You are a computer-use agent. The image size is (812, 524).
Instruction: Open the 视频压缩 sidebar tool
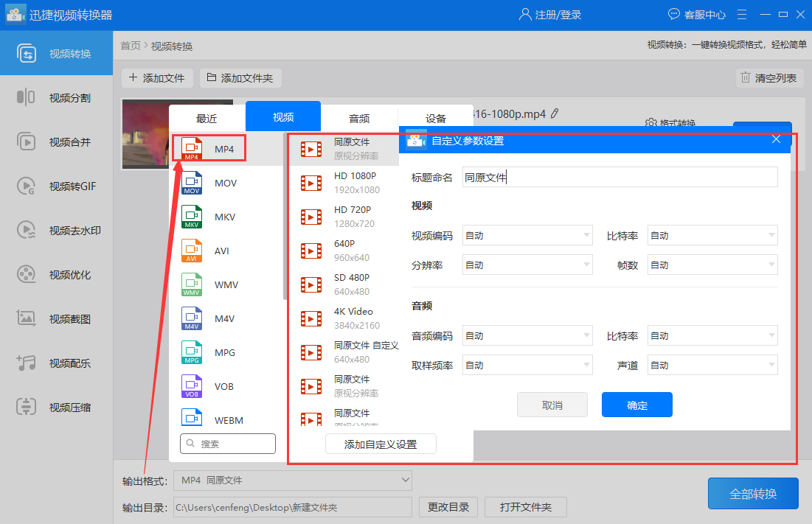click(x=57, y=407)
